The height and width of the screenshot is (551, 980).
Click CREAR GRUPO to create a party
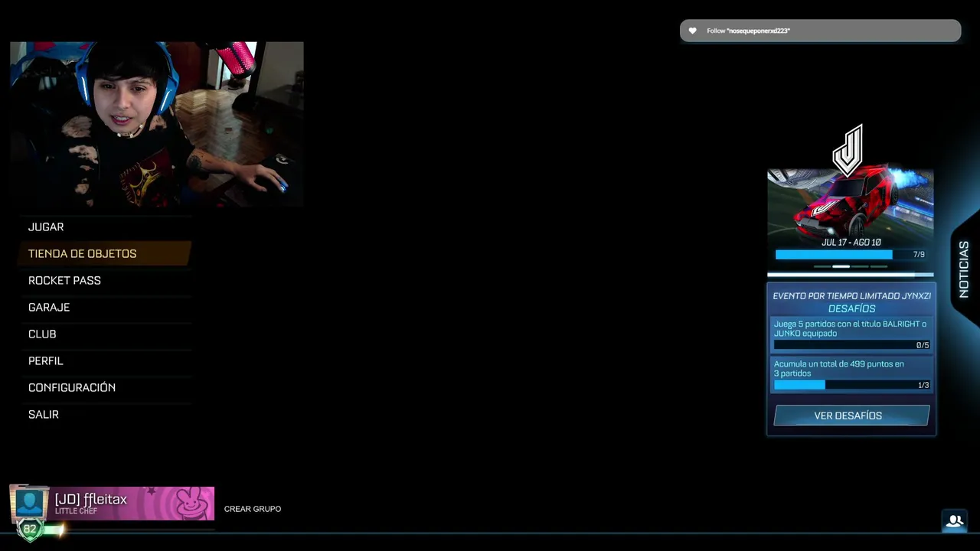coord(253,509)
